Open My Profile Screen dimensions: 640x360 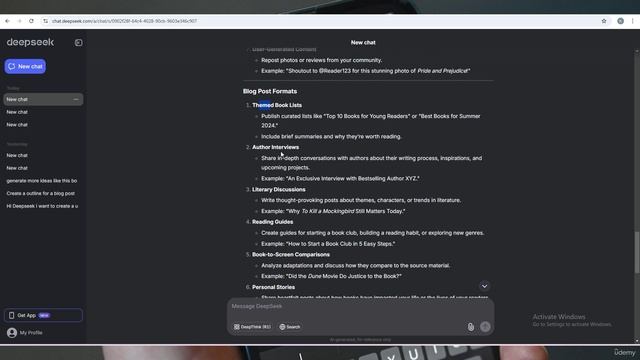pos(25,333)
